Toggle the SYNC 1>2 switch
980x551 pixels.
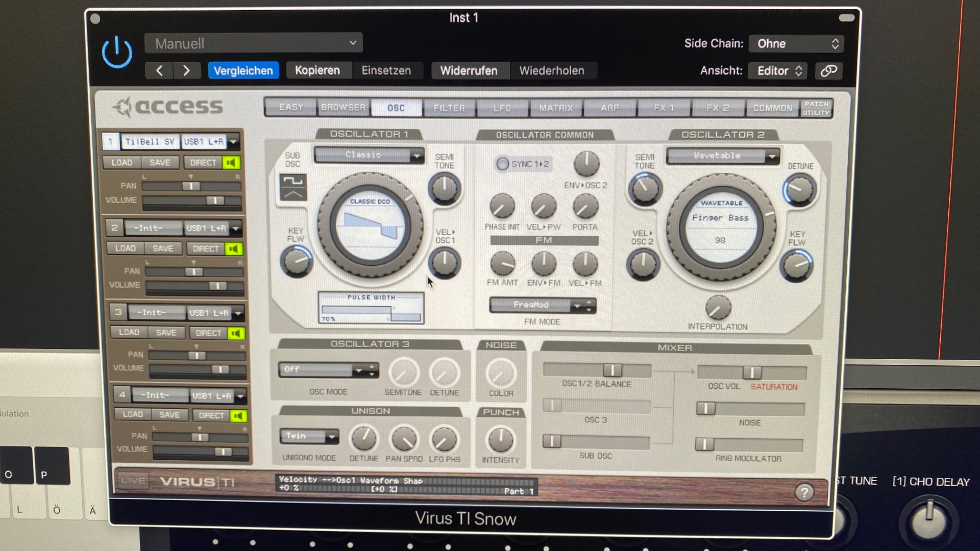pos(503,164)
